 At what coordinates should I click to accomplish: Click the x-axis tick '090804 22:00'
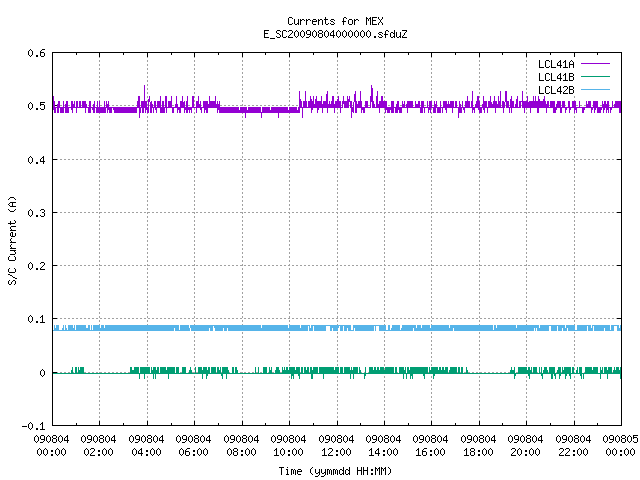[573, 446]
